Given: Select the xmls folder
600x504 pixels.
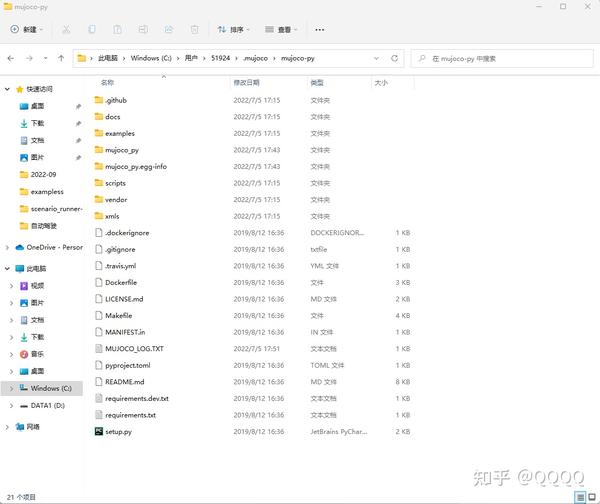Looking at the screenshot, I should pyautogui.click(x=112, y=216).
